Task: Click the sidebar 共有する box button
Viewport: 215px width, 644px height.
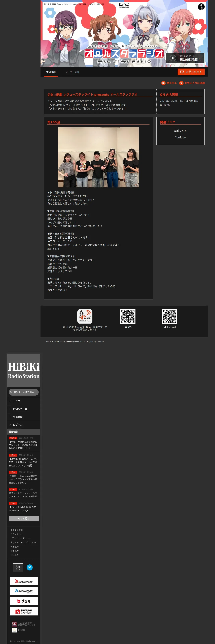Action: pyautogui.click(x=18, y=567)
